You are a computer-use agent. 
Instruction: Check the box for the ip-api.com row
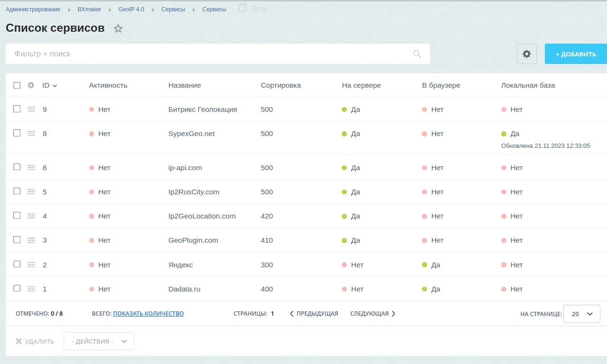17,167
